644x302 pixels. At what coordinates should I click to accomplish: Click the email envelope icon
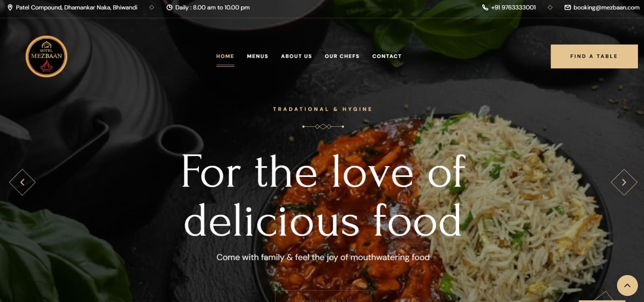[568, 8]
